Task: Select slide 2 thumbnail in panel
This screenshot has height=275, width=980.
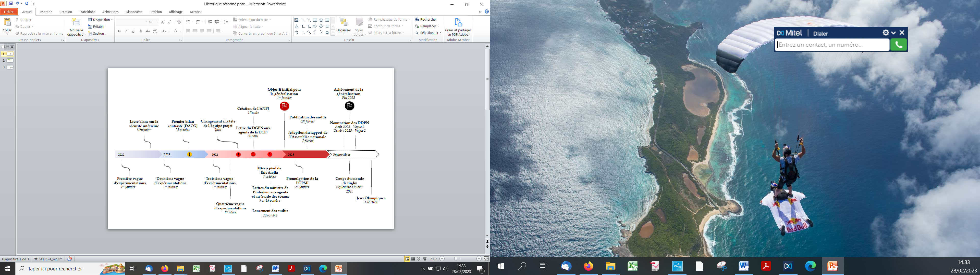Action: pos(10,60)
